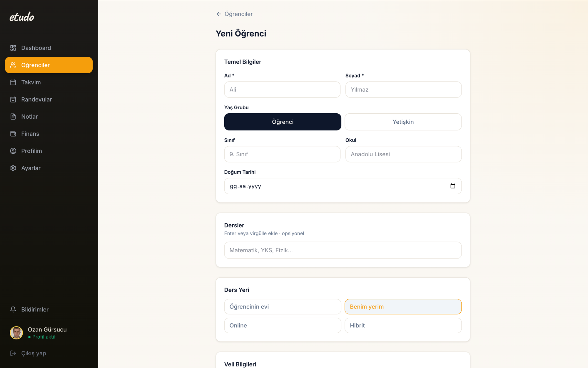
Task: Click the Finans wallet icon
Action: (13, 134)
